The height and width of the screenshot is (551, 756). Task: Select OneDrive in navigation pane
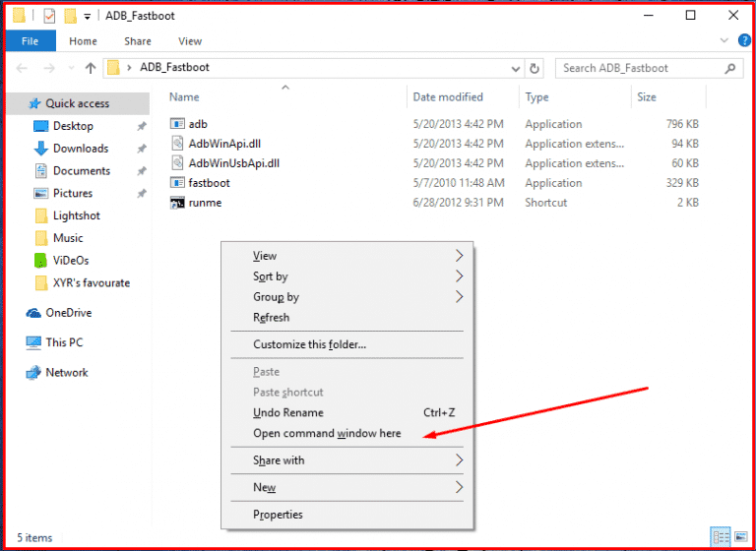point(68,313)
